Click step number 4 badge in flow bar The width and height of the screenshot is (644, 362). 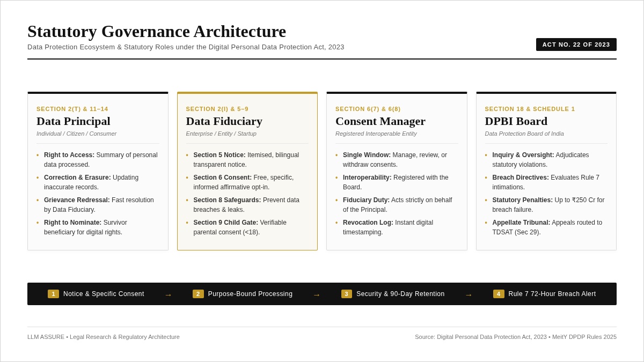499,294
